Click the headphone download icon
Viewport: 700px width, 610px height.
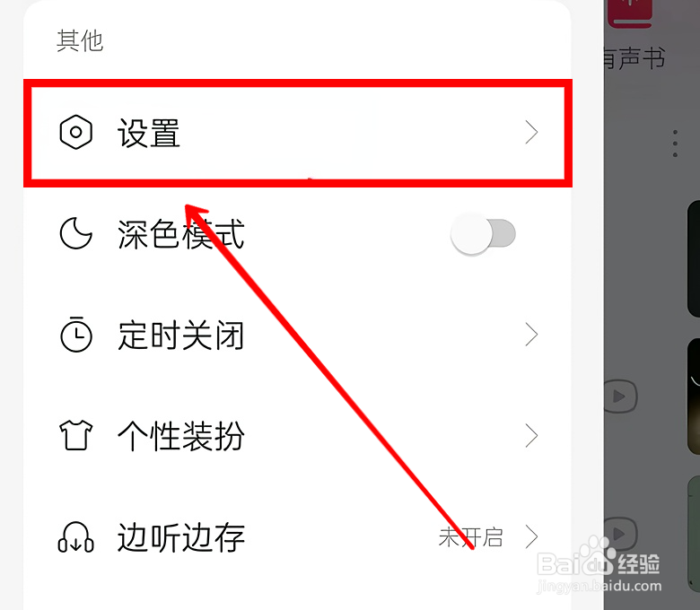coord(76,536)
